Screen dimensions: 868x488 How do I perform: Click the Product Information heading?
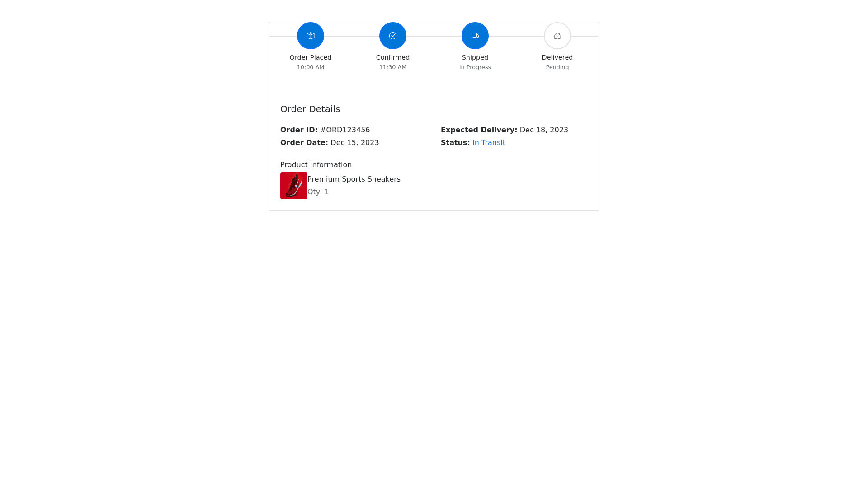coord(316,165)
